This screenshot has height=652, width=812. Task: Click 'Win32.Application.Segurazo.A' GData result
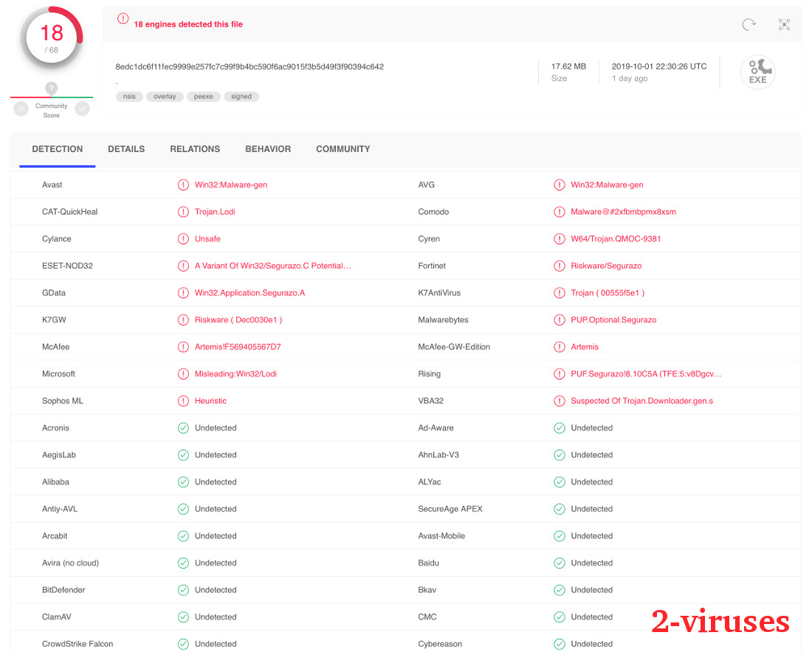250,293
